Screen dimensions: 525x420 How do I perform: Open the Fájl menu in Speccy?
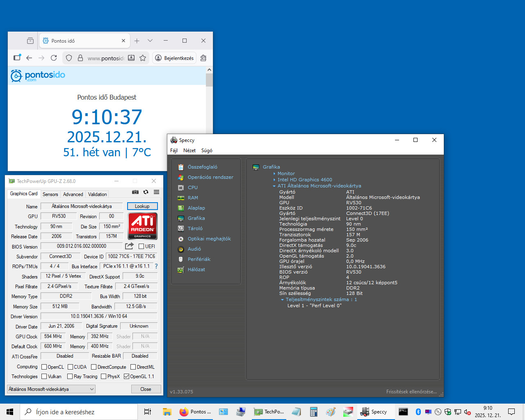[174, 151]
